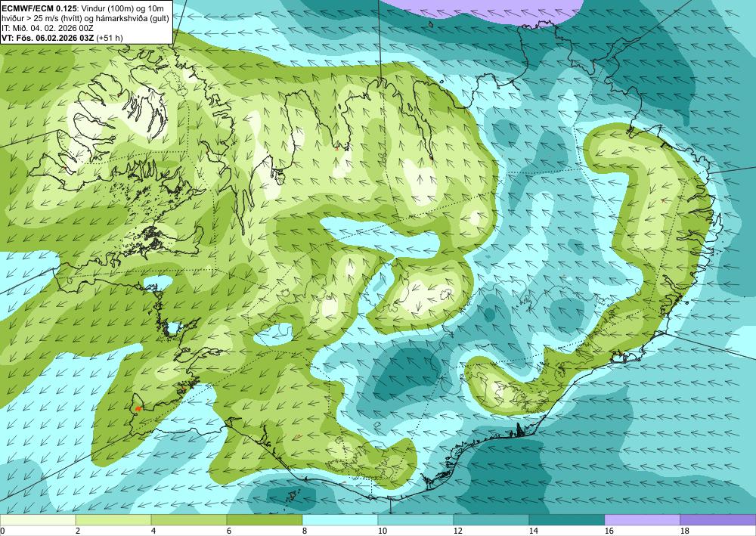Viewport: 756px width, 536px height.
Task: Click the "ECMWF/ECM 0.125" title text
Action: pos(39,8)
